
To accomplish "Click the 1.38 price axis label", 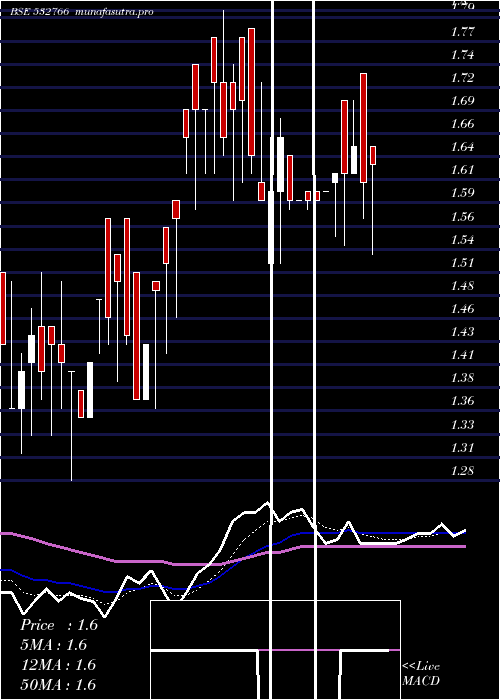I will pos(462,378).
